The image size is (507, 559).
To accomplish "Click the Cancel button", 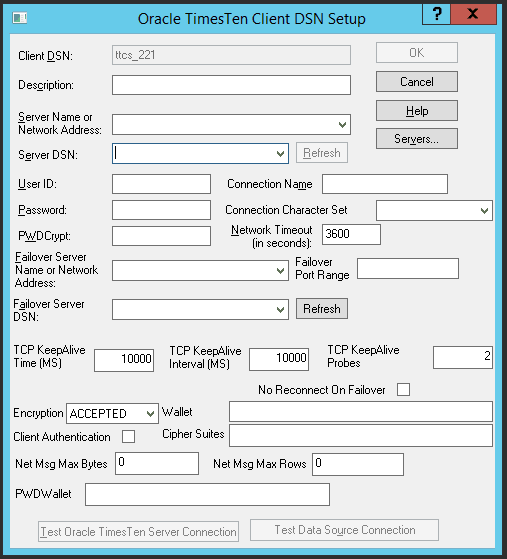I will [417, 82].
